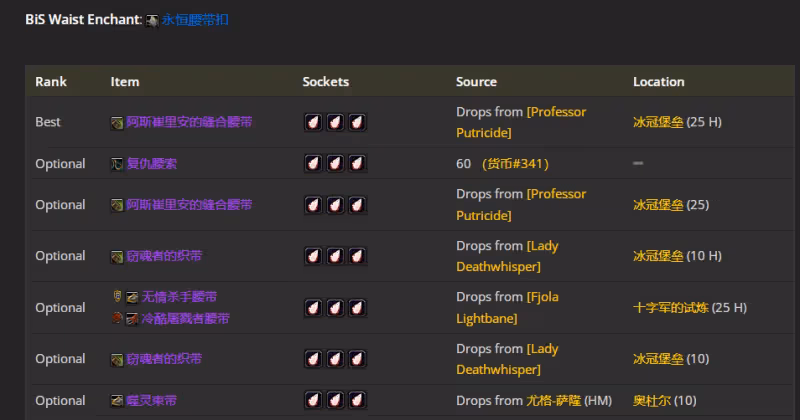This screenshot has height=420, width=800.
Task: Open the Fjola Lightbane source link
Action: tap(507, 308)
